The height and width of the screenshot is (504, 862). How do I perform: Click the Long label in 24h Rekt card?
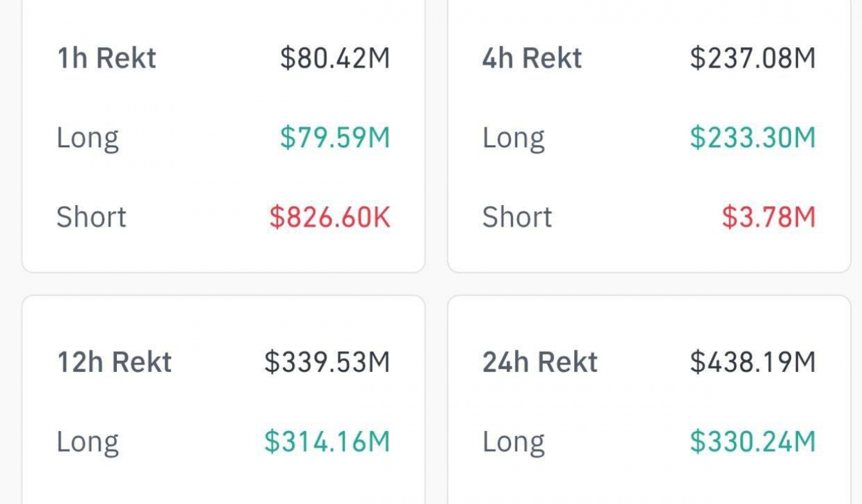[x=514, y=442]
